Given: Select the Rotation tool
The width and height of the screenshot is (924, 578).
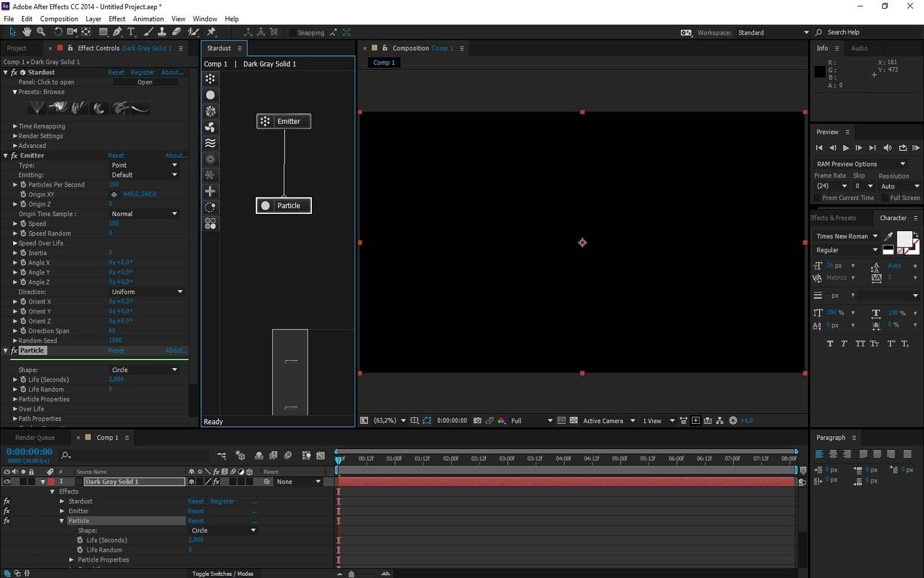Looking at the screenshot, I should point(58,32).
